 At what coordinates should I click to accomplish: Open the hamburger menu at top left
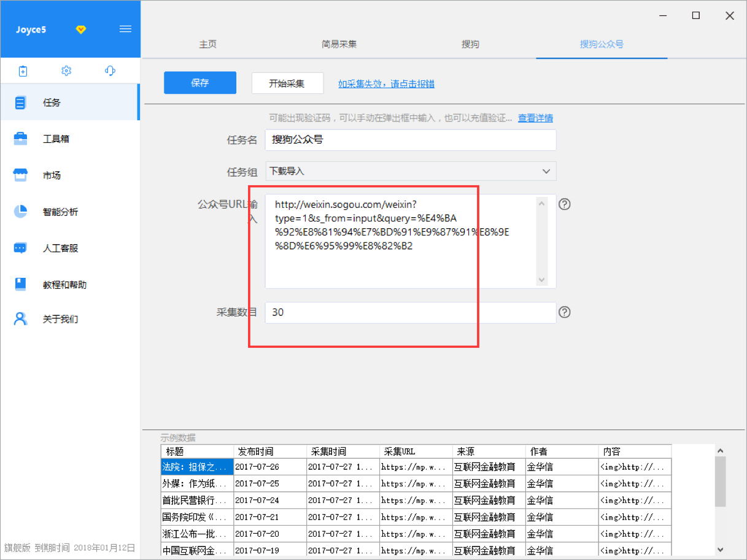(125, 28)
